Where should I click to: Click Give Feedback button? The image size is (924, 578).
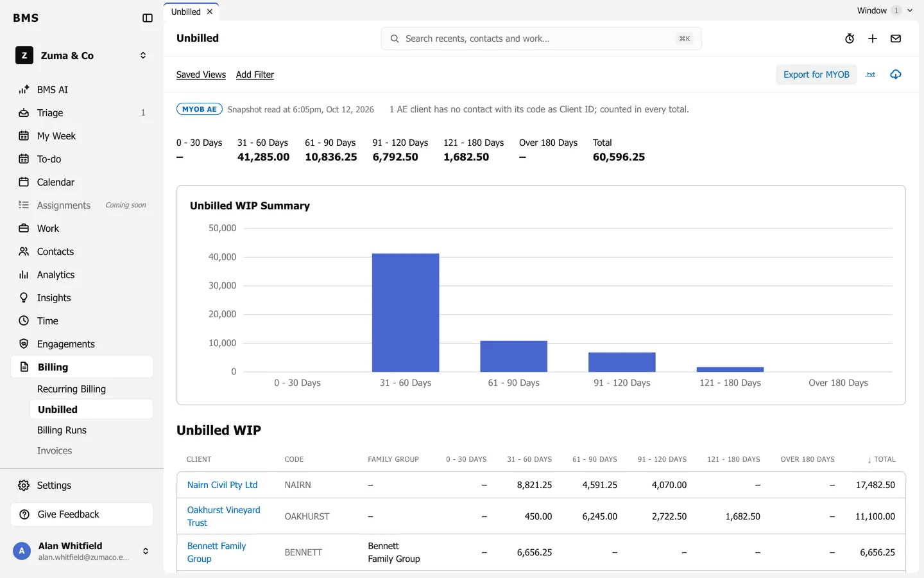click(x=82, y=514)
